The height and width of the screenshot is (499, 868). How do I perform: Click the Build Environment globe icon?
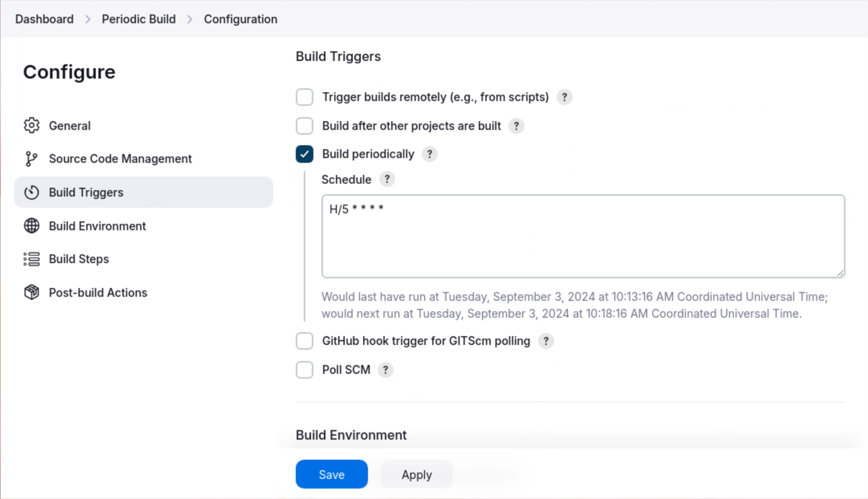[x=31, y=226]
